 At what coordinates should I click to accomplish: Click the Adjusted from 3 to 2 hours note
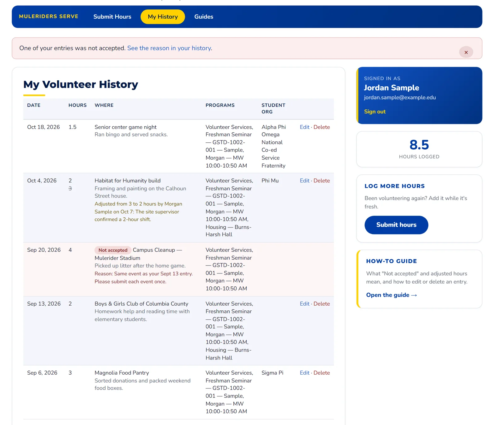point(138,212)
